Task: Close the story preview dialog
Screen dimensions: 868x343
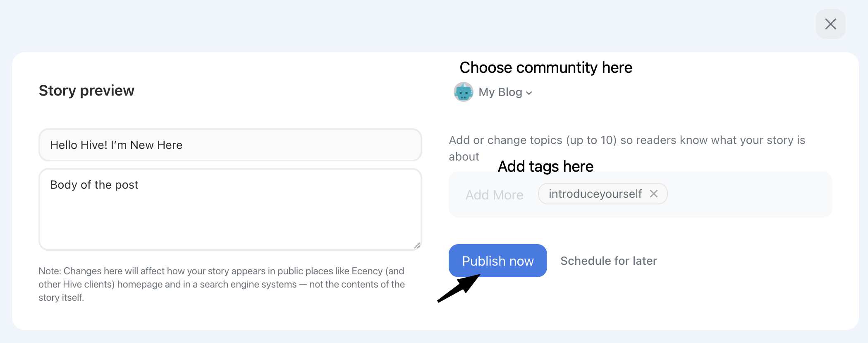Action: (x=830, y=24)
